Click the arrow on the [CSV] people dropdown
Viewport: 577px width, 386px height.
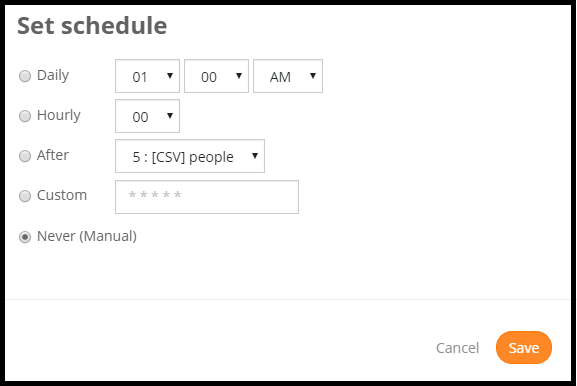pos(255,156)
